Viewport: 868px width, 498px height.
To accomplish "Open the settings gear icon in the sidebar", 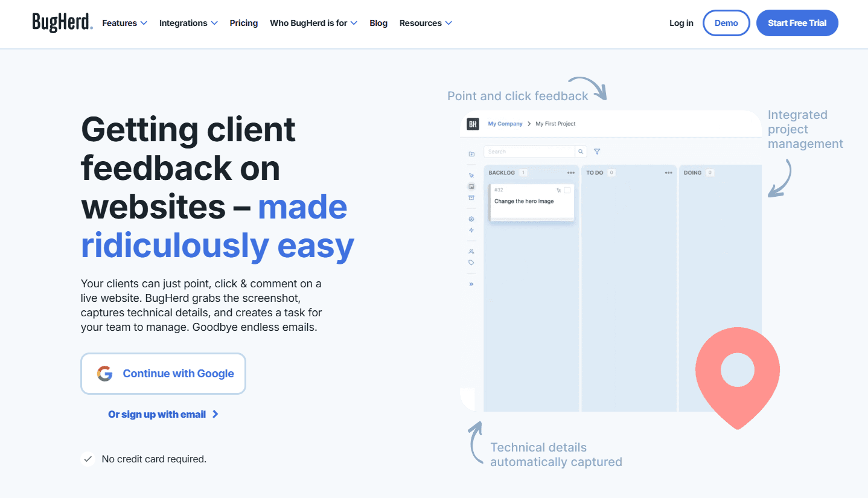I will (x=471, y=219).
